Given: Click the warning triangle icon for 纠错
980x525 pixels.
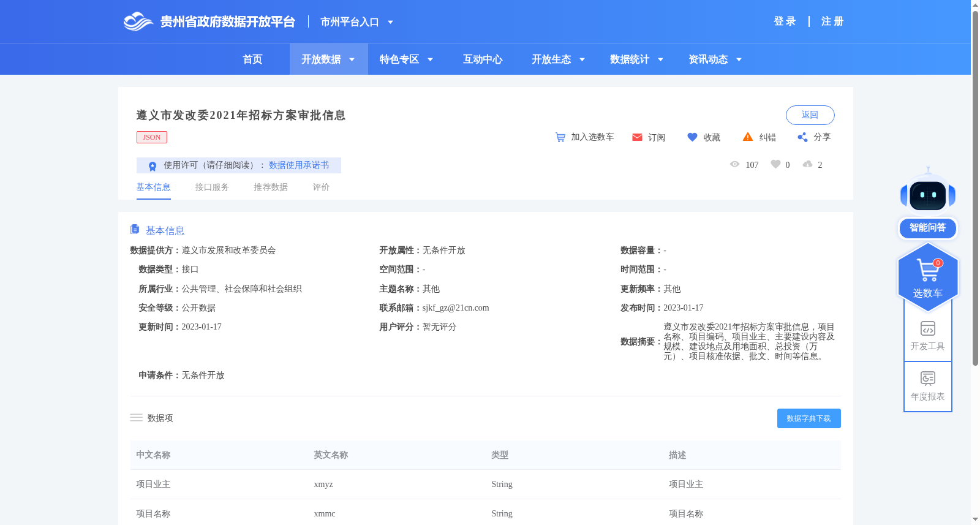Looking at the screenshot, I should pos(748,137).
